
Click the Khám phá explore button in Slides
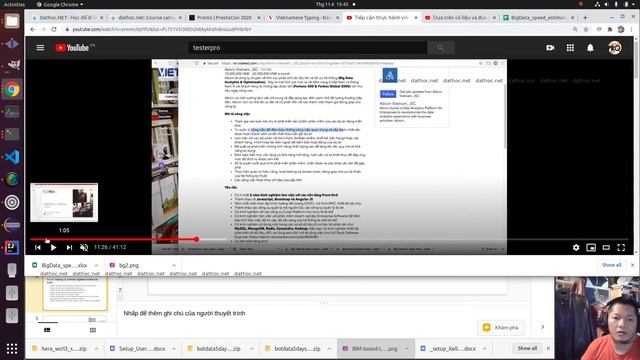point(501,327)
